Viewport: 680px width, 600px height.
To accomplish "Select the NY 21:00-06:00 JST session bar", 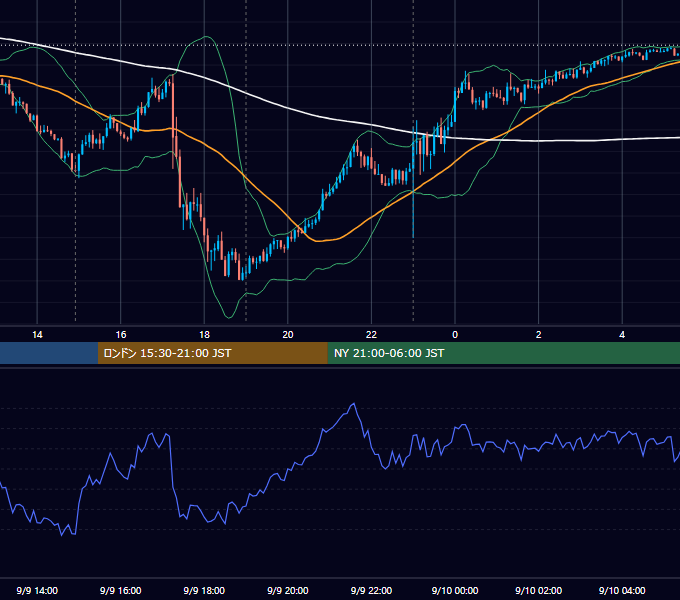I will (503, 353).
